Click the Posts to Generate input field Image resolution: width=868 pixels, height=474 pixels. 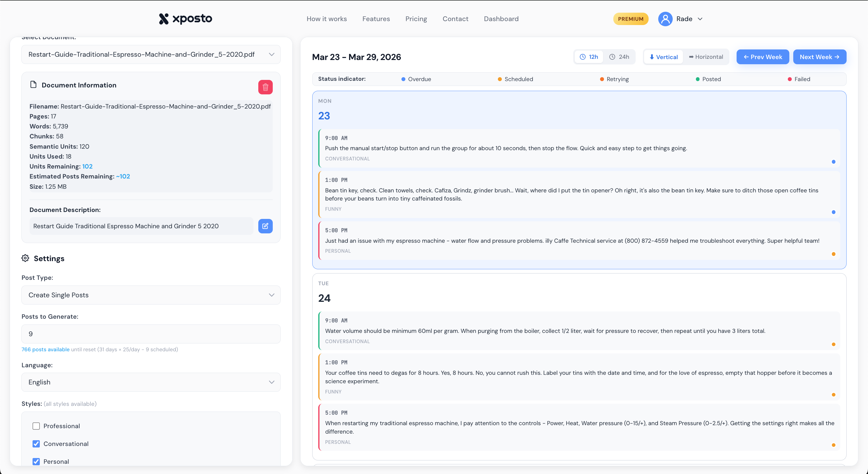(x=151, y=334)
